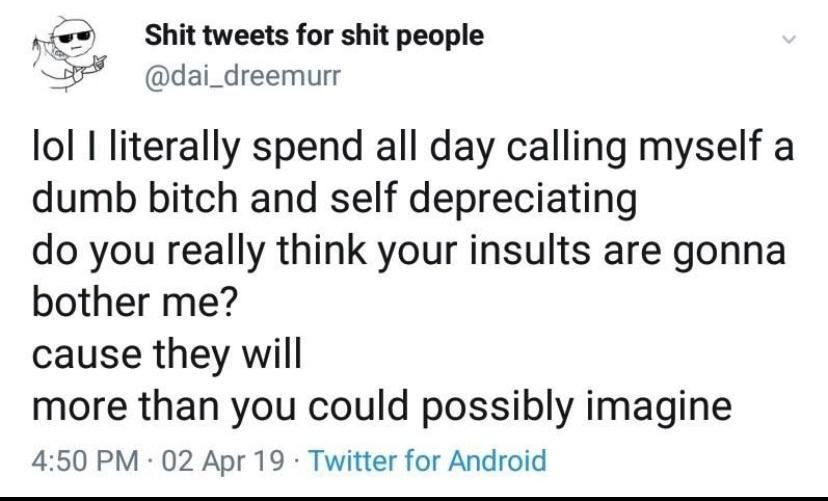Viewport: 828px width, 501px height.
Task: Click the sunglasses on the avatar drawing
Action: coord(74,39)
